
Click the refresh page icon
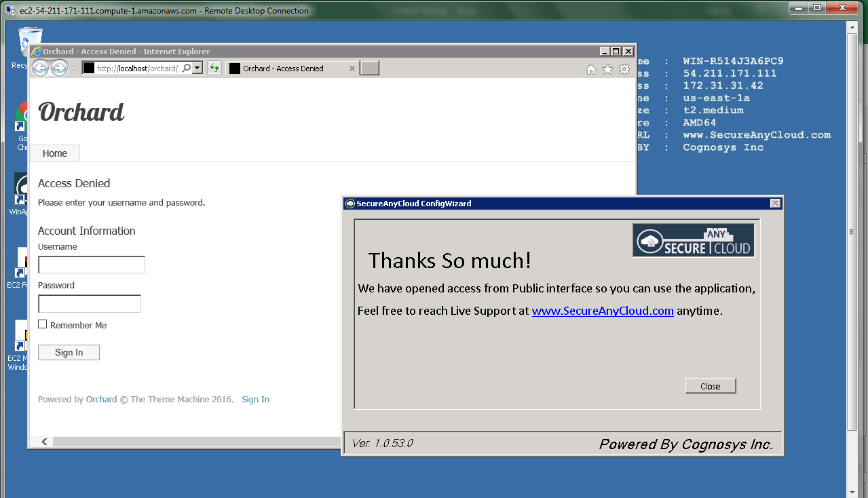214,68
